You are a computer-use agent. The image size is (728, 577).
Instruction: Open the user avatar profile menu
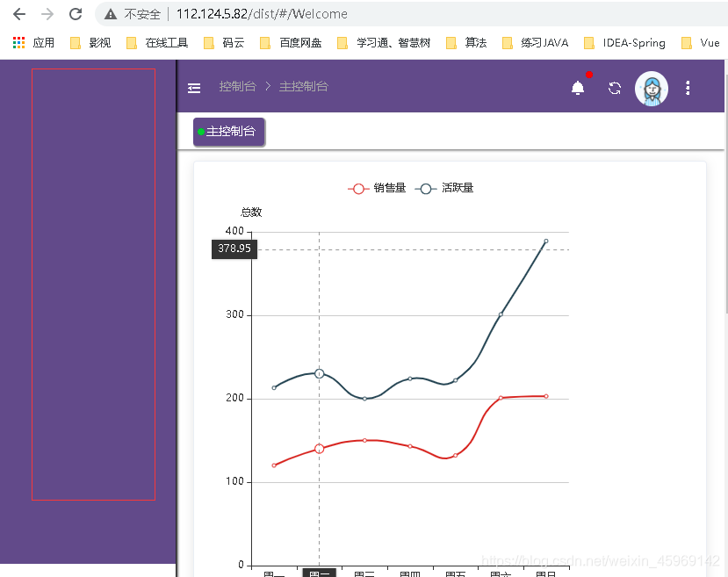click(x=652, y=88)
